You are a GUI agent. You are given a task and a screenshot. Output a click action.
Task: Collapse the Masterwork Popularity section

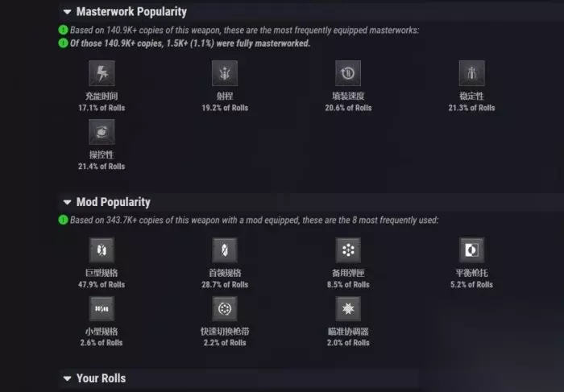point(66,12)
